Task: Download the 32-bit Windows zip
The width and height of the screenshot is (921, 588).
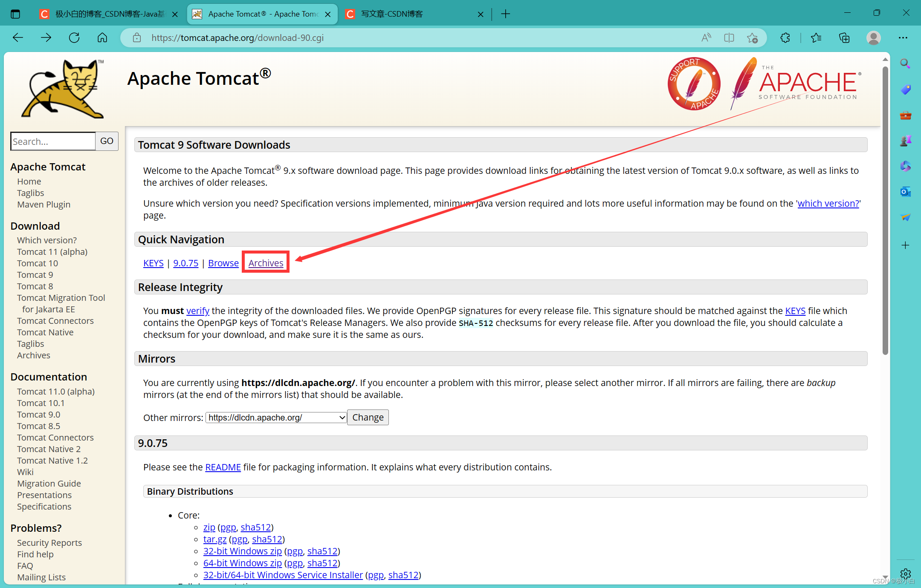Action: [x=243, y=551]
